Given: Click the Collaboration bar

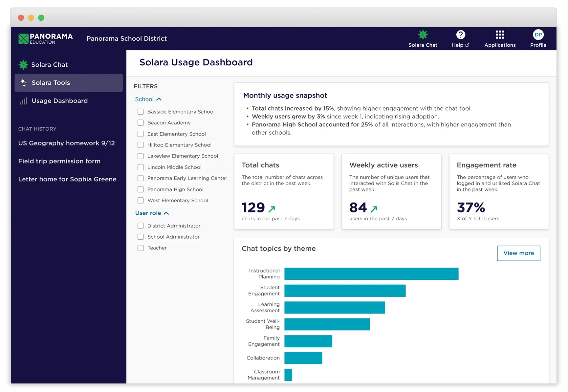Looking at the screenshot, I should [303, 358].
